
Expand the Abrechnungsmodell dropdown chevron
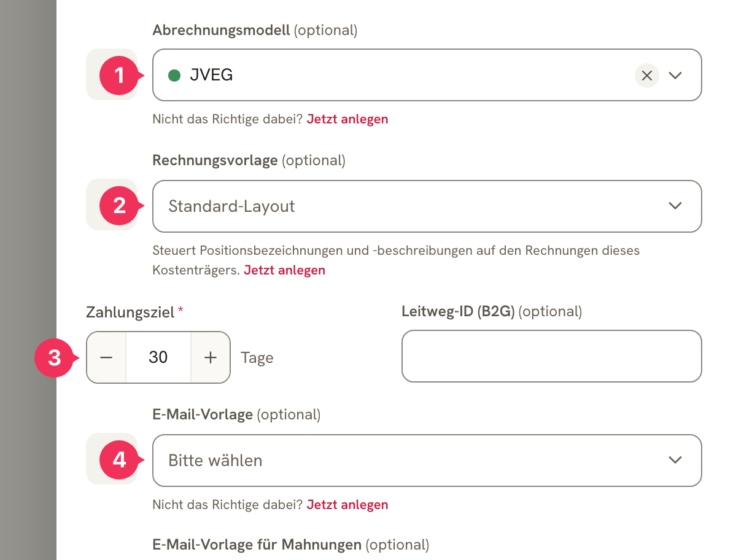675,76
